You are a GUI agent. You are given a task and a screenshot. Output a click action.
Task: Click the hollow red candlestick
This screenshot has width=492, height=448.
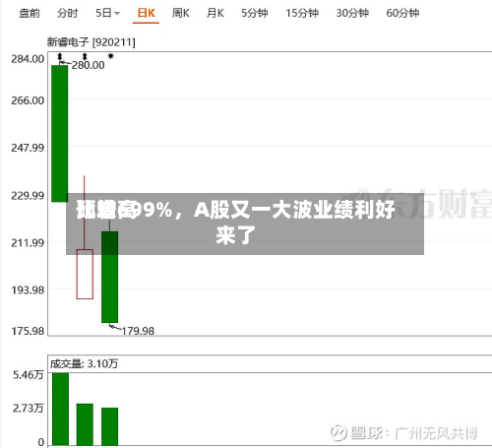[x=85, y=274]
